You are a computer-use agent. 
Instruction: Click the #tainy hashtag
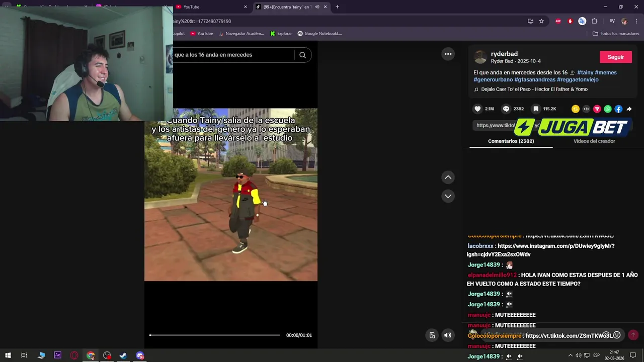pyautogui.click(x=585, y=72)
